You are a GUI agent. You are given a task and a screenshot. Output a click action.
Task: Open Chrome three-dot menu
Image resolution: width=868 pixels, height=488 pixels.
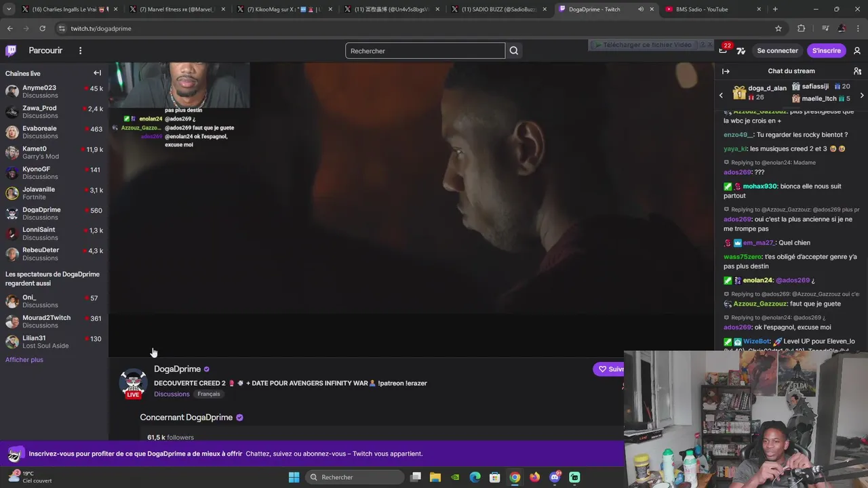coord(859,28)
